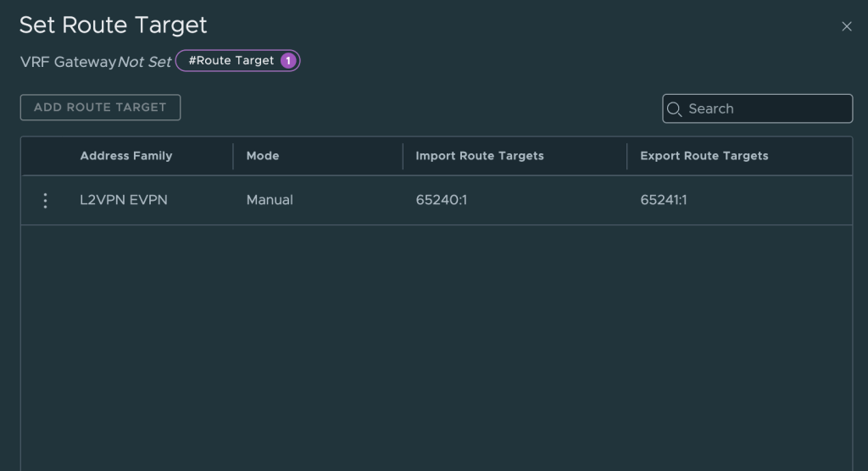Select the L2VPN EVPN address family cell
Viewport: 868px width, 471px height.
(123, 201)
